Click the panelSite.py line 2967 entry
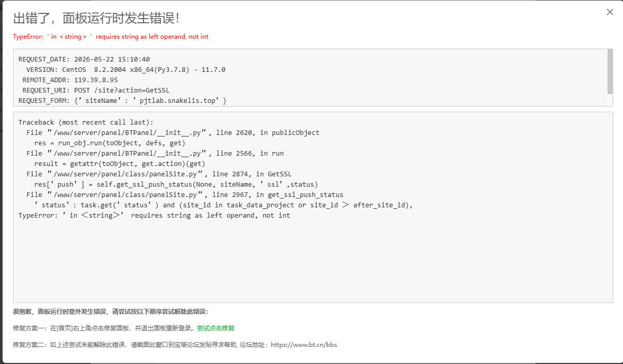Viewport: 623px width, 364px height. [185, 195]
